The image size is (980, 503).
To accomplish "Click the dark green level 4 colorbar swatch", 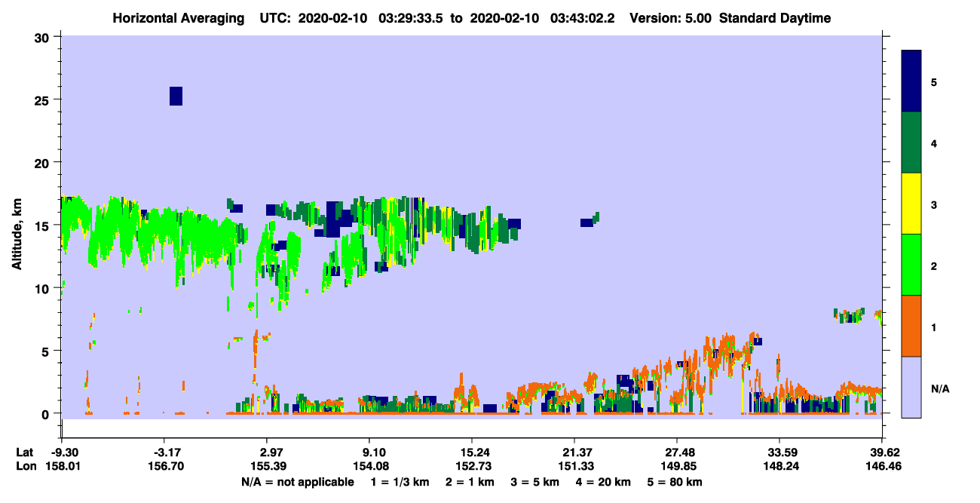I will click(x=911, y=143).
